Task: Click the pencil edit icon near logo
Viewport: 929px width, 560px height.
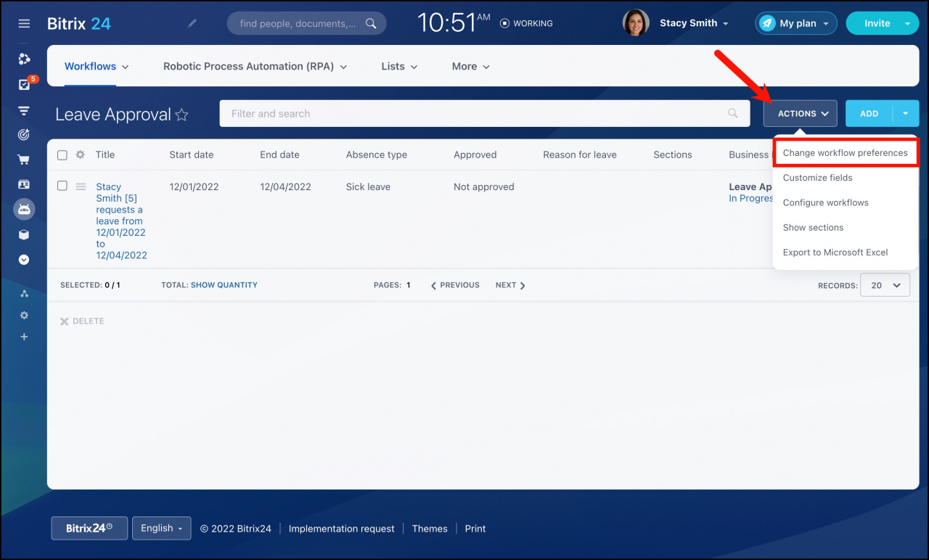Action: 192,23
